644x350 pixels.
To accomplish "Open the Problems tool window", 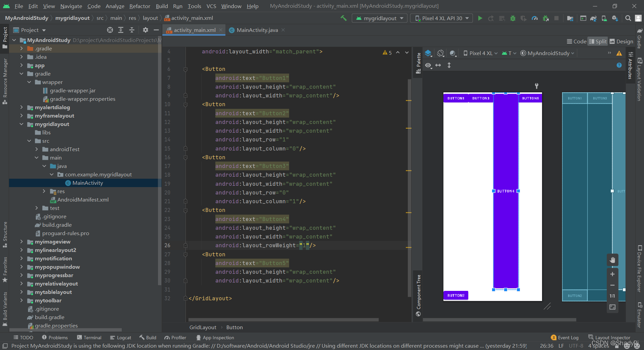I will coord(55,338).
